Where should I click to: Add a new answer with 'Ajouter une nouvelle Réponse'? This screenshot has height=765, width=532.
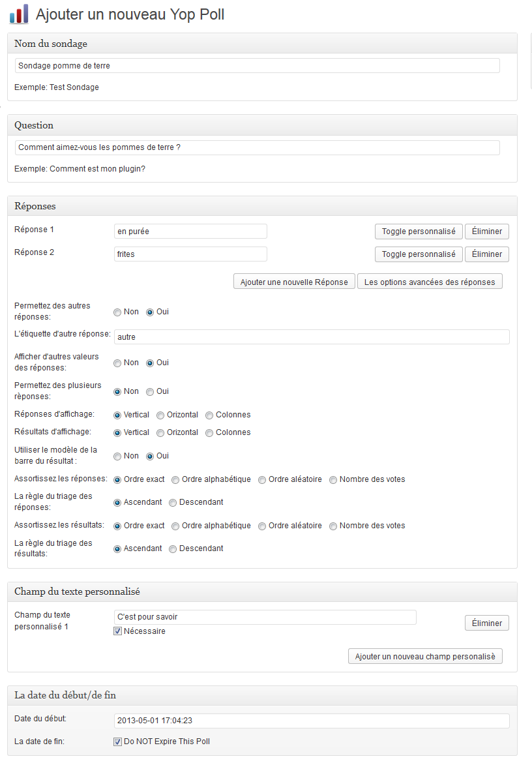coord(294,282)
